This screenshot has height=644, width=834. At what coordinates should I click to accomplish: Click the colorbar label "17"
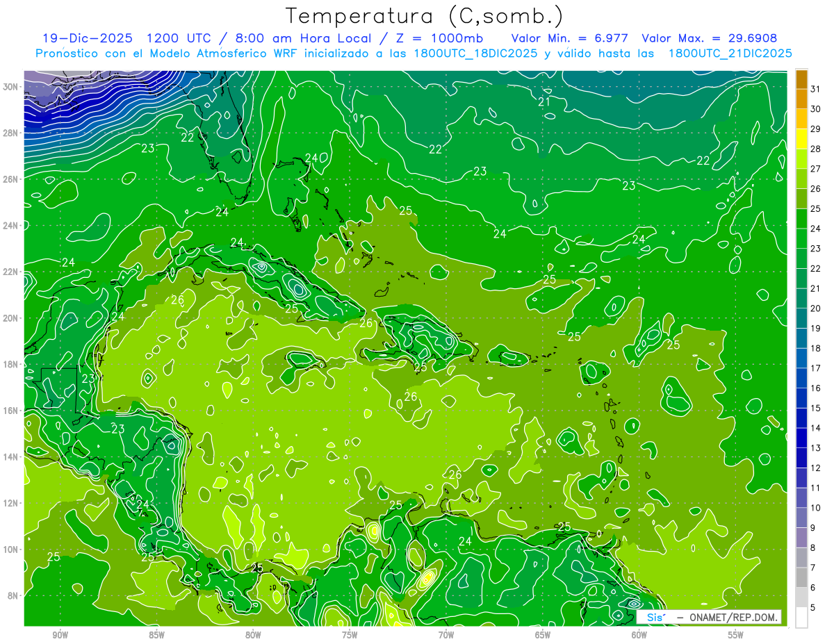point(815,368)
